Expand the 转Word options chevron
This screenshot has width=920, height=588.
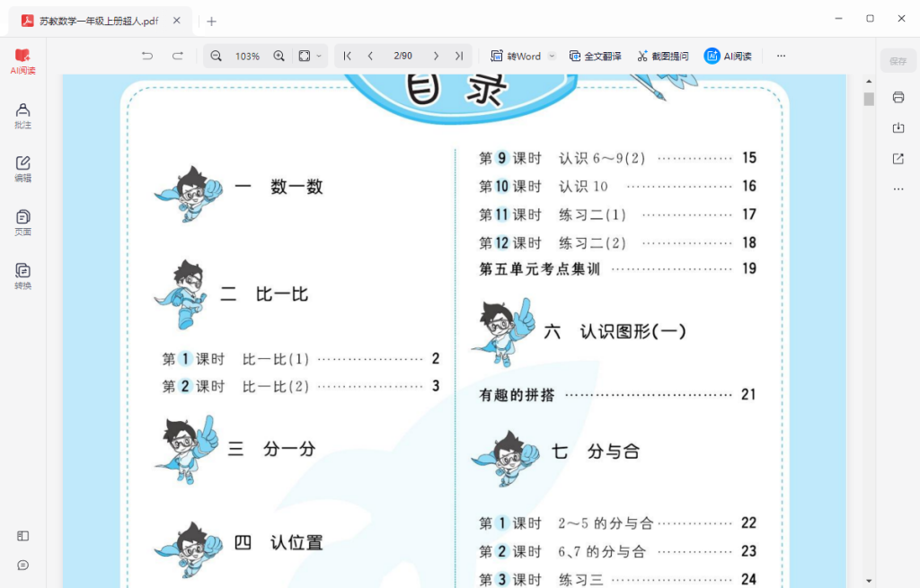[551, 56]
